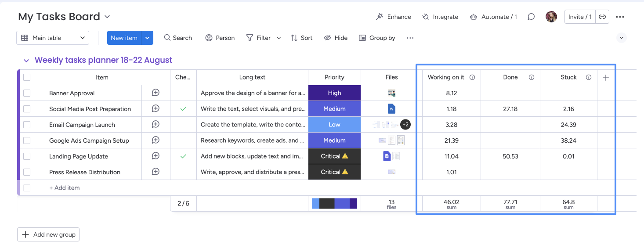644x252 pixels.
Task: Click the Enhance button
Action: coord(393,17)
